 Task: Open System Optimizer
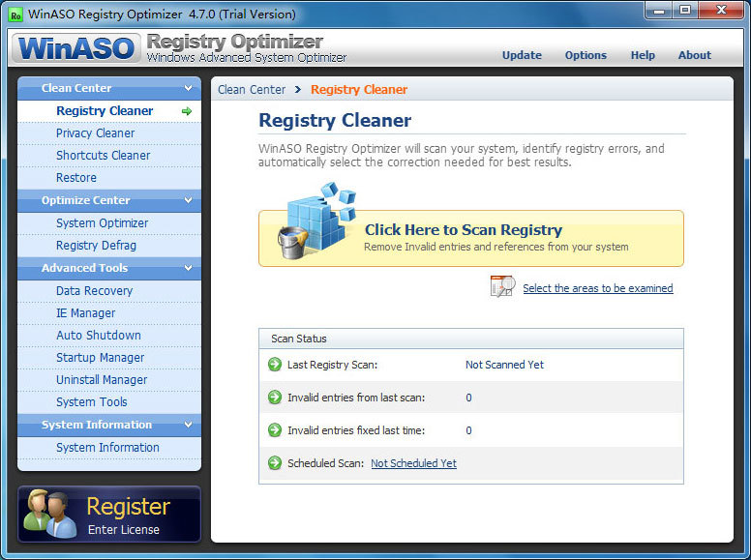pyautogui.click(x=109, y=223)
